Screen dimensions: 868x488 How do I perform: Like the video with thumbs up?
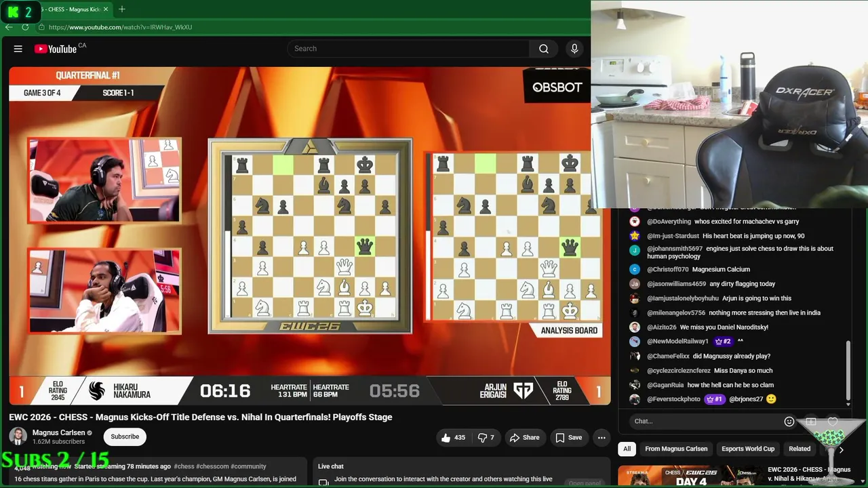pos(453,438)
